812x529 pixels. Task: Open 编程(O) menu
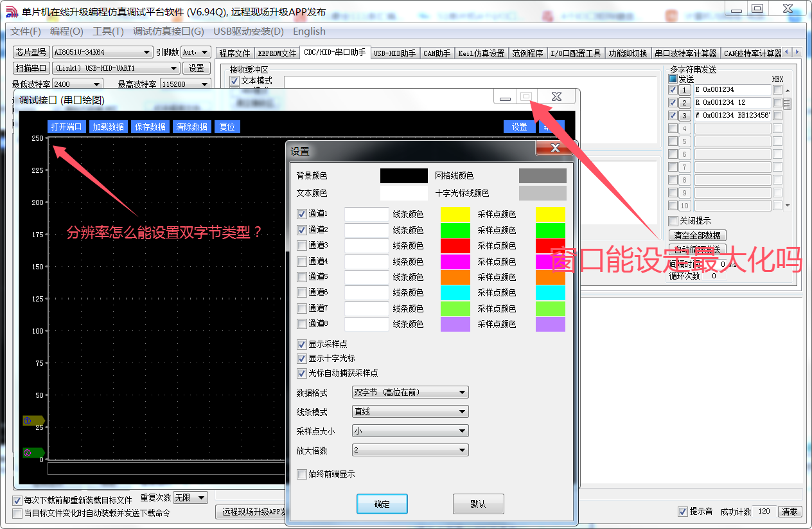coord(67,31)
